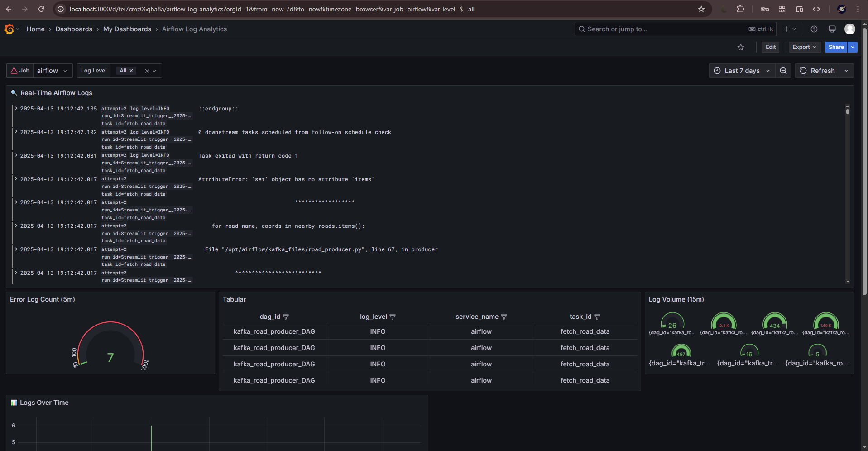Open the filter icon on task_id column

pyautogui.click(x=598, y=317)
